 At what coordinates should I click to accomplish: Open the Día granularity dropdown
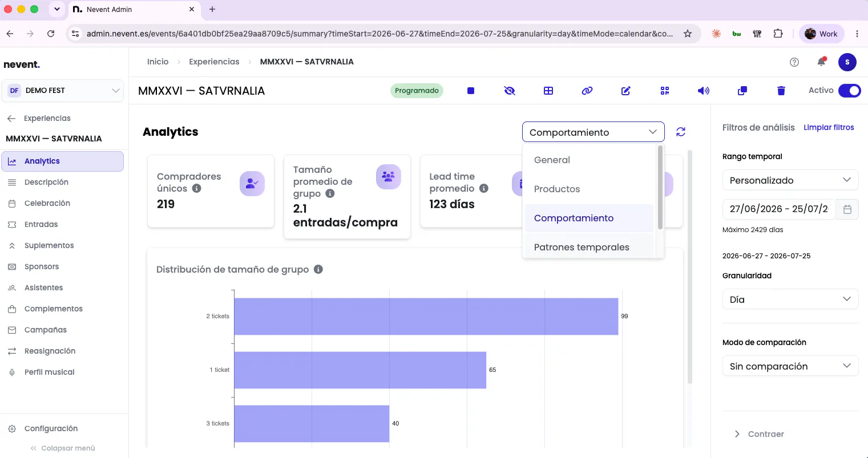(790, 299)
